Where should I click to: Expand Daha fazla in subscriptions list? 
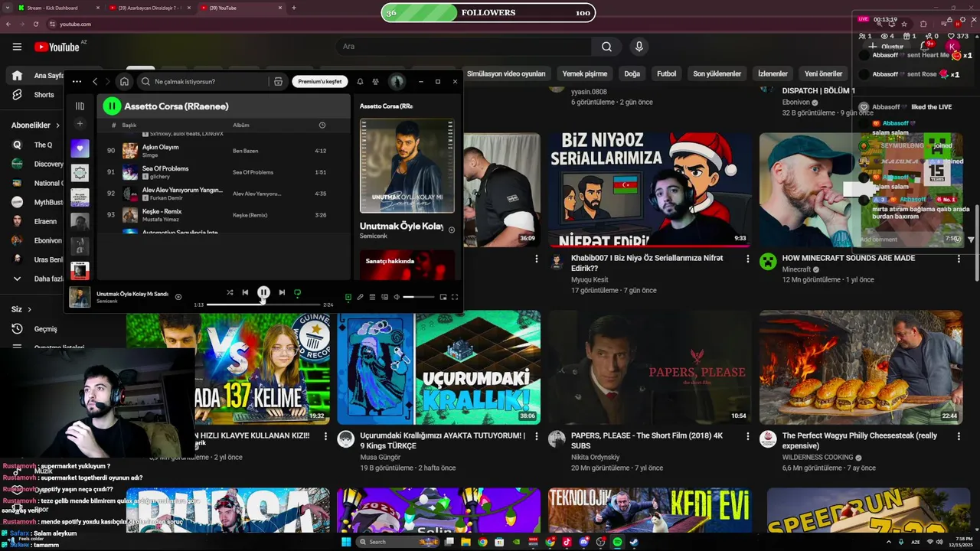(x=38, y=279)
